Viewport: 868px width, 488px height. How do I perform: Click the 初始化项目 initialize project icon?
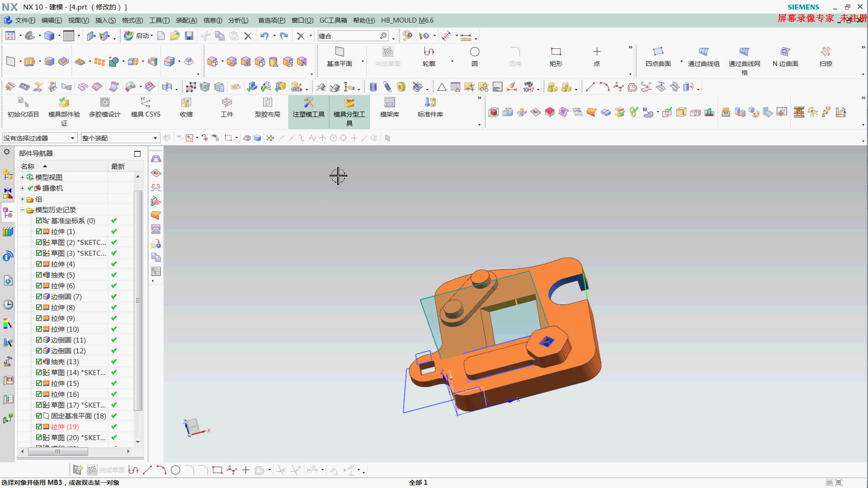pos(23,108)
